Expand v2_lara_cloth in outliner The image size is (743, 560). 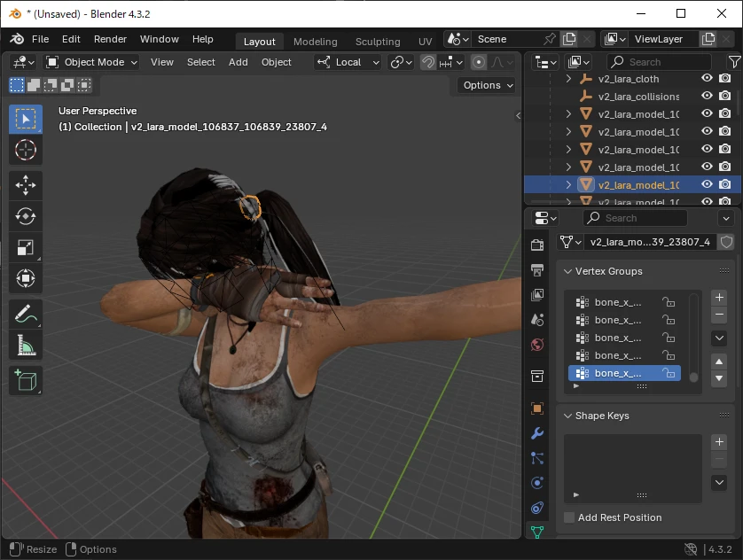[x=568, y=79]
